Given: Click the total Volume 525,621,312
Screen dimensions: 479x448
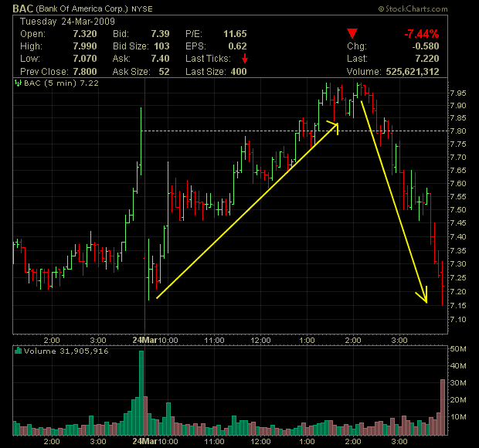Looking at the screenshot, I should click(x=413, y=72).
